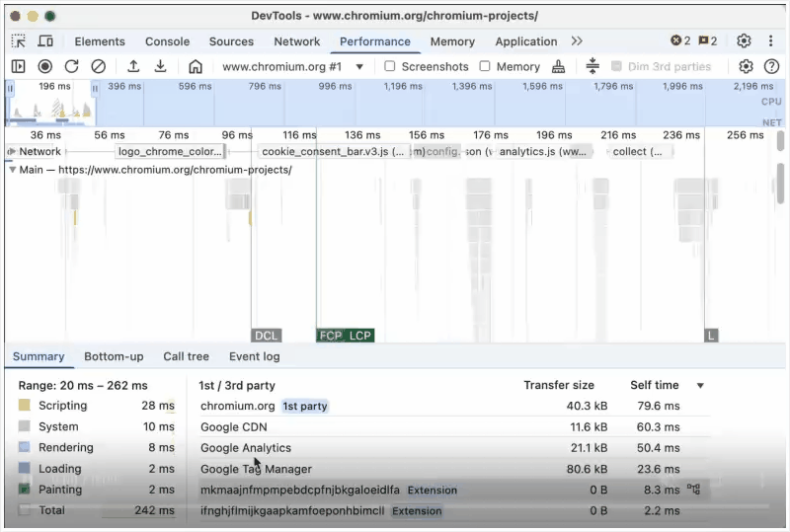Open capture settings gear icon
790x532 pixels.
(746, 66)
